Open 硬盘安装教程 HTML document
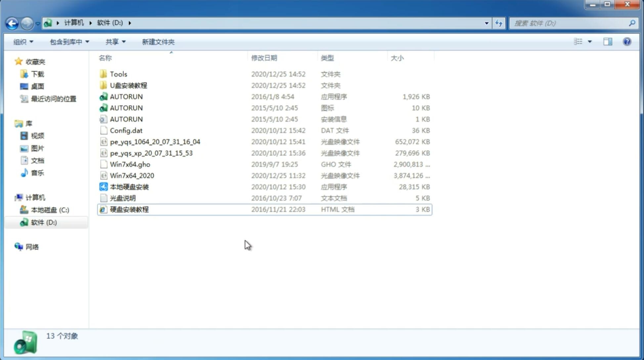The image size is (644, 360). coord(129,209)
